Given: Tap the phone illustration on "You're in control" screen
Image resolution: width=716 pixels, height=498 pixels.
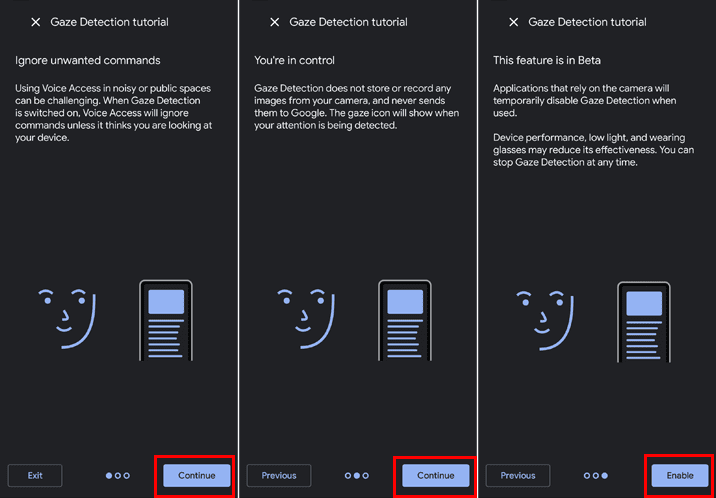Looking at the screenshot, I should click(x=405, y=320).
